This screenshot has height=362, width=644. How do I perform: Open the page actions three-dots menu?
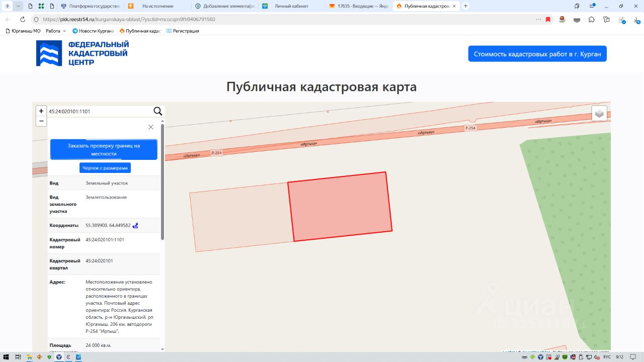click(x=539, y=20)
